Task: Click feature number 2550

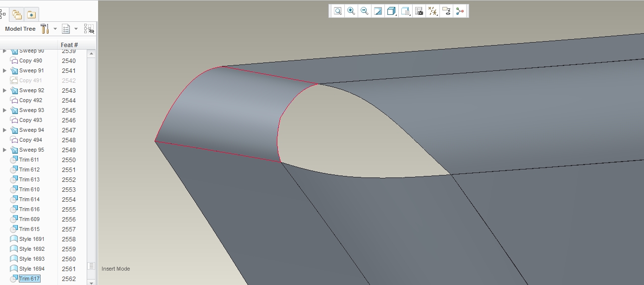Action: (x=69, y=160)
